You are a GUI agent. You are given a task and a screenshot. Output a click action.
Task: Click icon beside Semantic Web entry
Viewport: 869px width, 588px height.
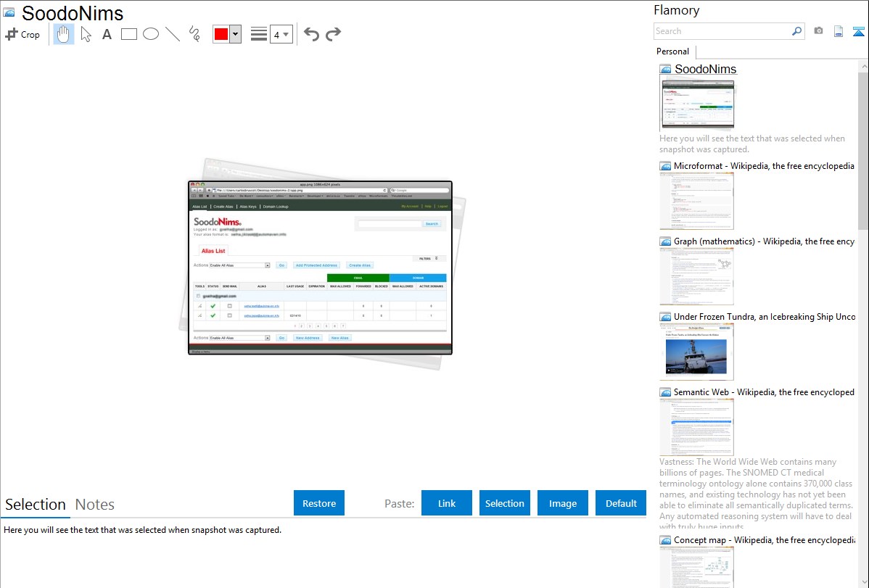pyautogui.click(x=665, y=392)
